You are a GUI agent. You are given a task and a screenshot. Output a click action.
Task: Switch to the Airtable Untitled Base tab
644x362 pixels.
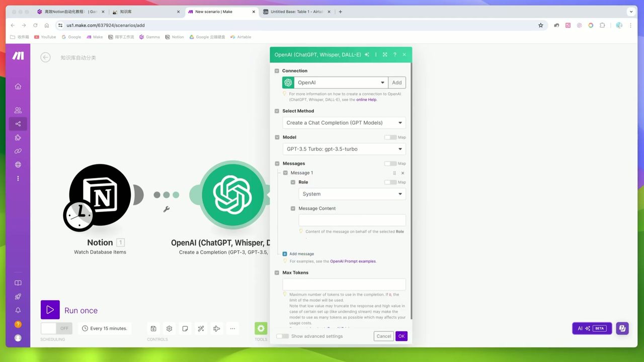[296, 12]
